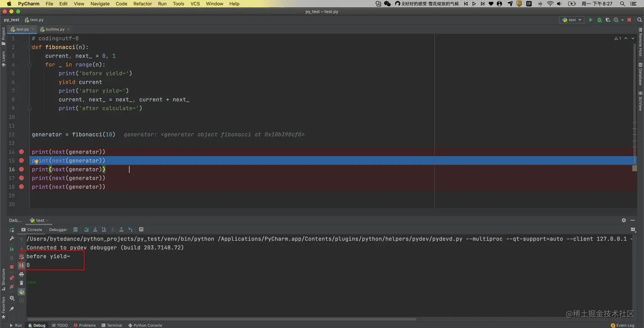Image resolution: width=644 pixels, height=328 pixels.
Task: Toggle Mute Breakpoints in debug sidebar
Action: 11,287
